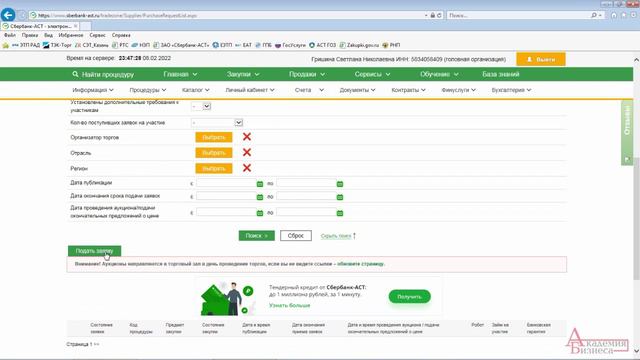Open the ЕАТ bookmark
Screen dimensions: 640x360
click(x=243, y=45)
